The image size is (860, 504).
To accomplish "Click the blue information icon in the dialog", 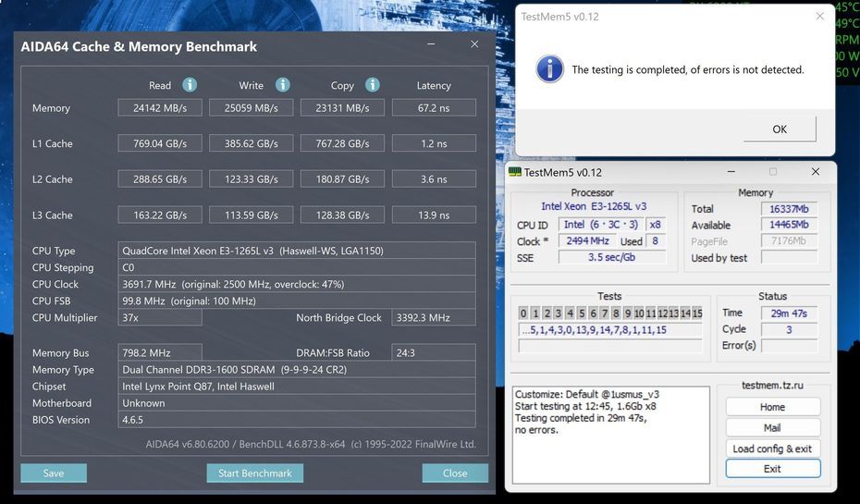I will (x=550, y=69).
